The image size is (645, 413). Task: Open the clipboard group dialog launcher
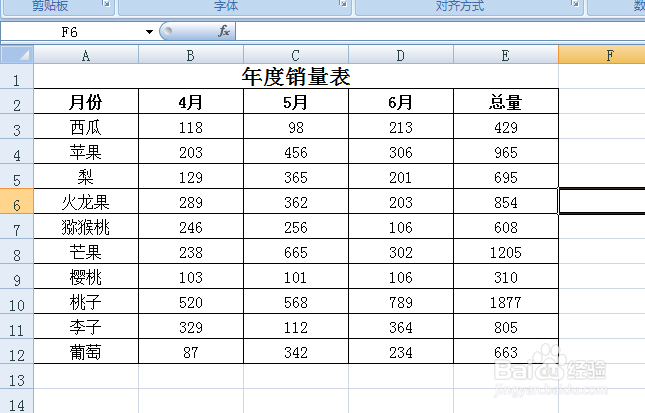click(107, 4)
